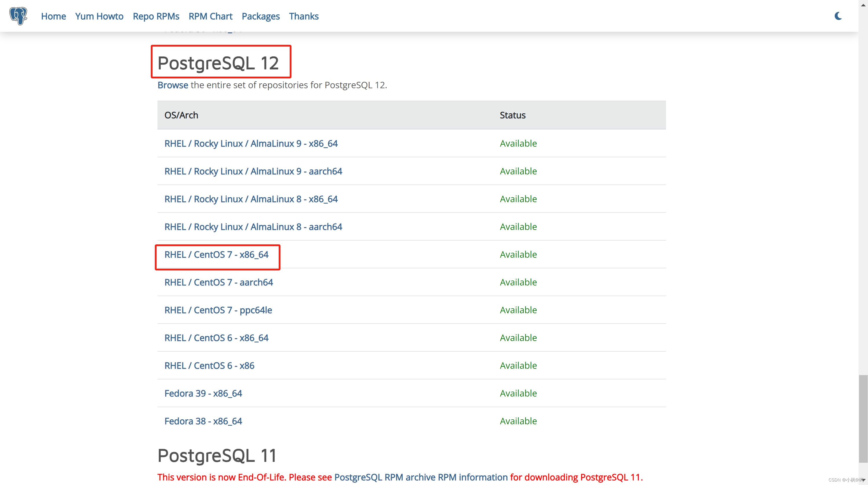Viewport: 868px width, 485px height.
Task: Select the Yum Howto menu item
Action: [x=99, y=16]
